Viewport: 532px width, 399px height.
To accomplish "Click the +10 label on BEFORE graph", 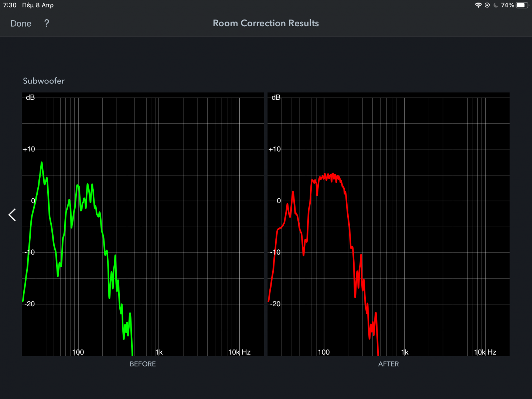I will (x=29, y=149).
